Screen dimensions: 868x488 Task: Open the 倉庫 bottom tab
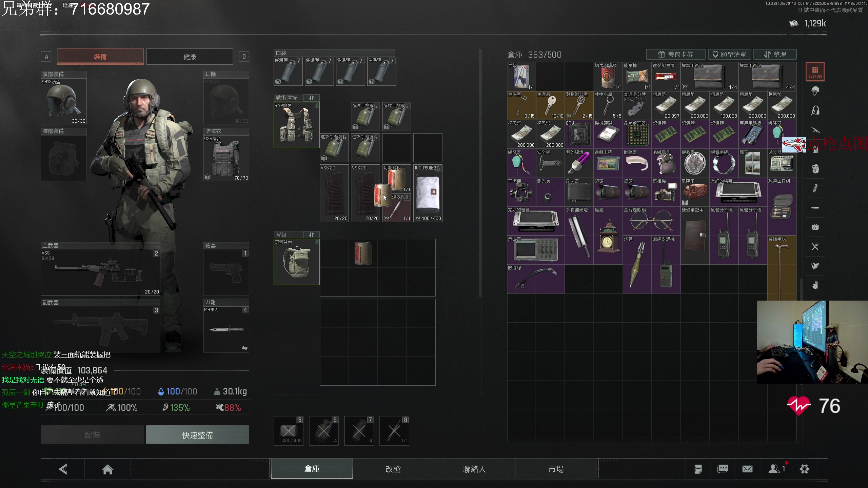(x=312, y=469)
